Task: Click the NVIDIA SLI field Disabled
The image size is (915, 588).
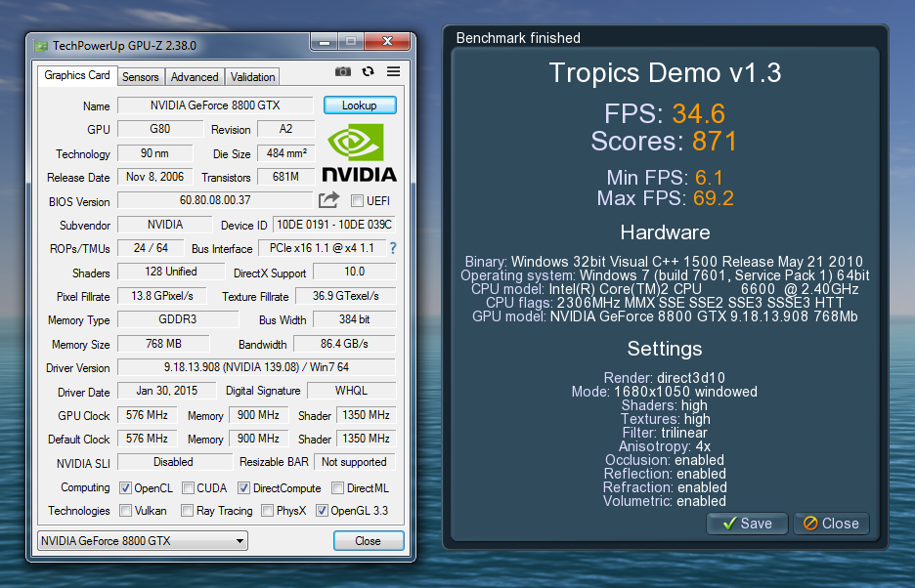Action: (x=175, y=462)
